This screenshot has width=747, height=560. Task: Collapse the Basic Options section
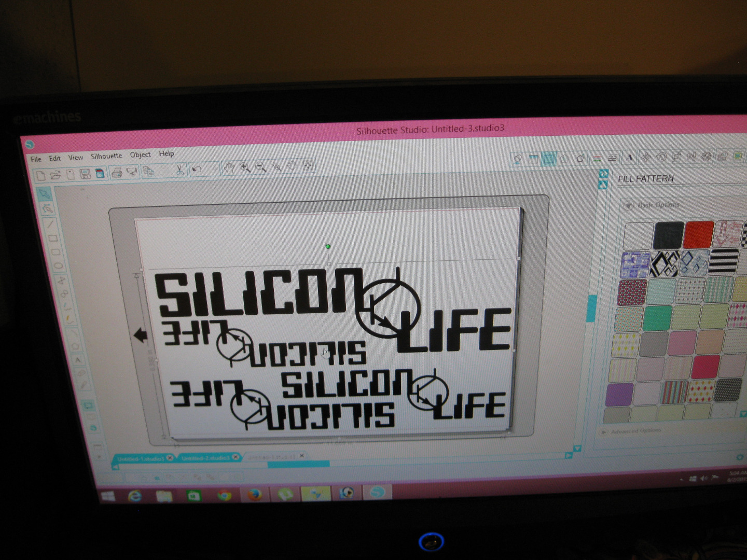[x=629, y=206]
